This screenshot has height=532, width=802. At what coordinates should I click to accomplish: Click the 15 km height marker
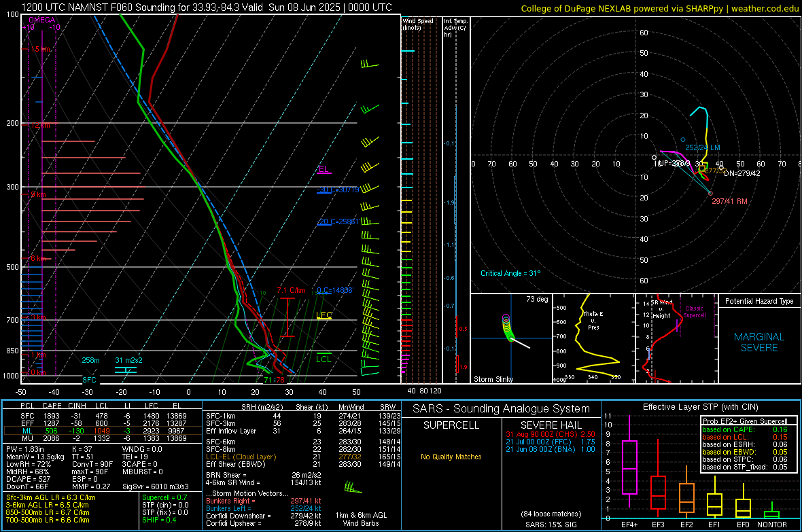click(x=40, y=49)
